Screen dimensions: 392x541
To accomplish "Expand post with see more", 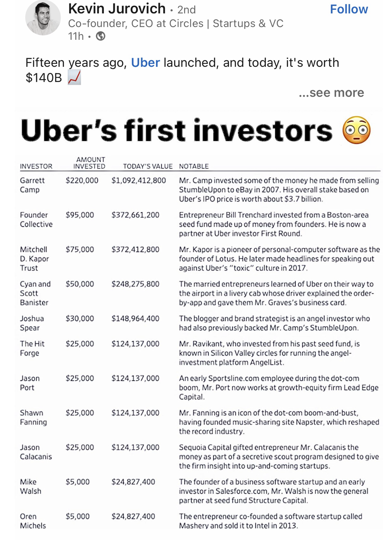I will [331, 93].
